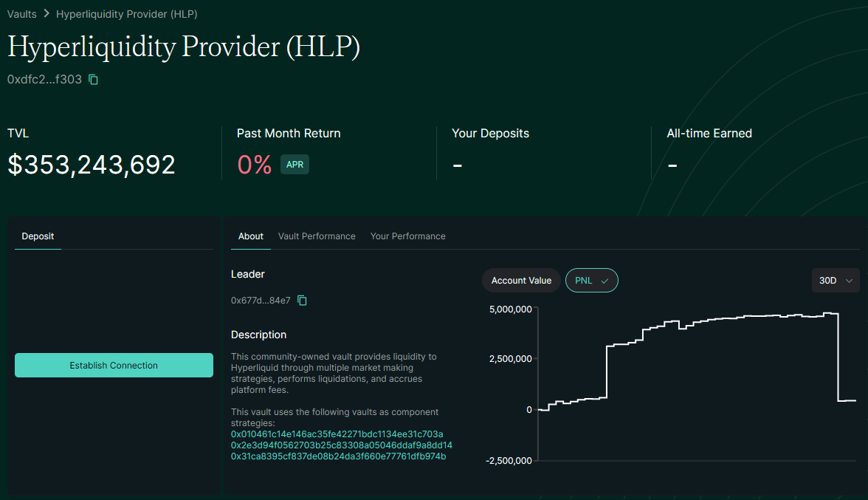Toggle the APR badge
Screen dimensions: 868x500
coord(294,165)
